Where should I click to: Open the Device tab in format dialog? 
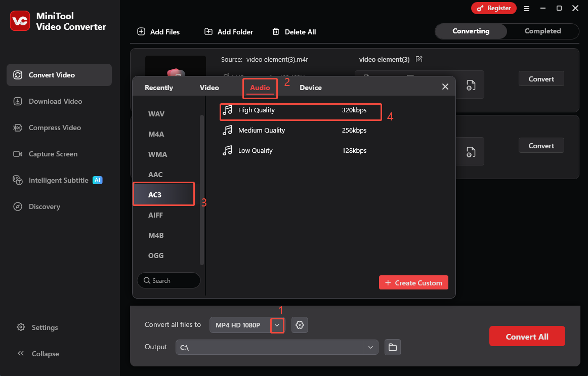click(310, 87)
